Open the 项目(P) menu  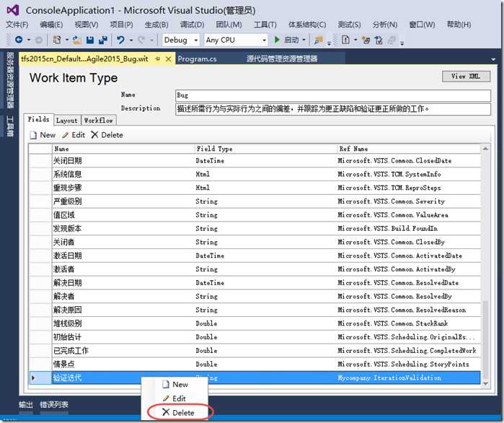[122, 25]
